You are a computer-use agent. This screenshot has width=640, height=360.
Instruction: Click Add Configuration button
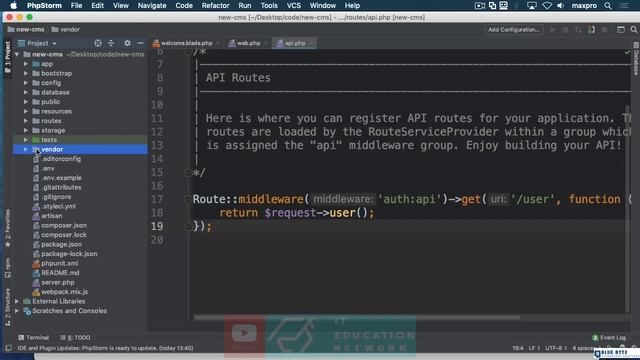pyautogui.click(x=514, y=30)
